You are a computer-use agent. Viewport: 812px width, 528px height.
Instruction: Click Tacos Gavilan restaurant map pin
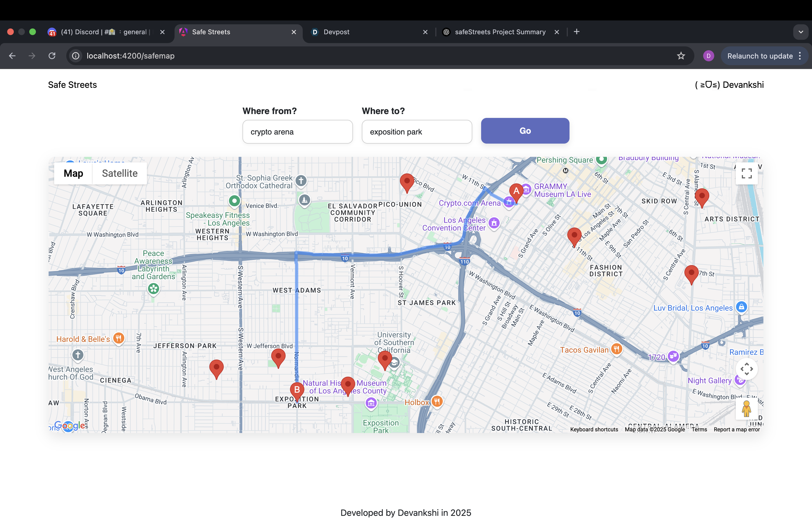pos(616,349)
